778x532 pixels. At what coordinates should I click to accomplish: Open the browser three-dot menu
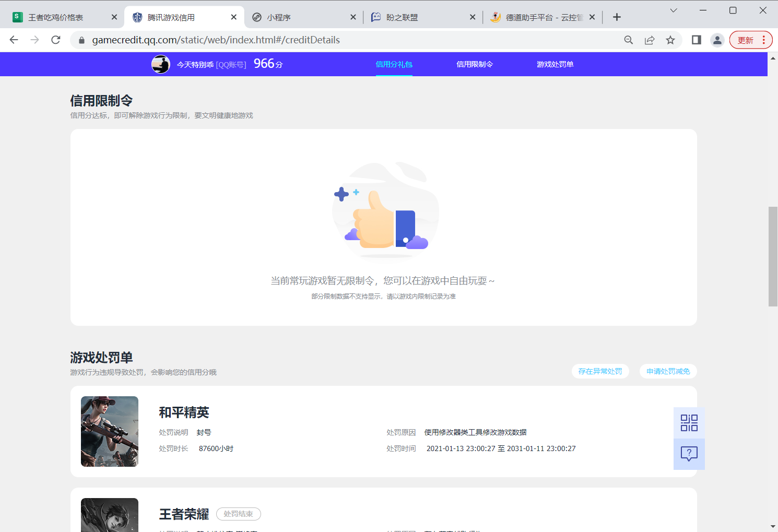click(764, 40)
